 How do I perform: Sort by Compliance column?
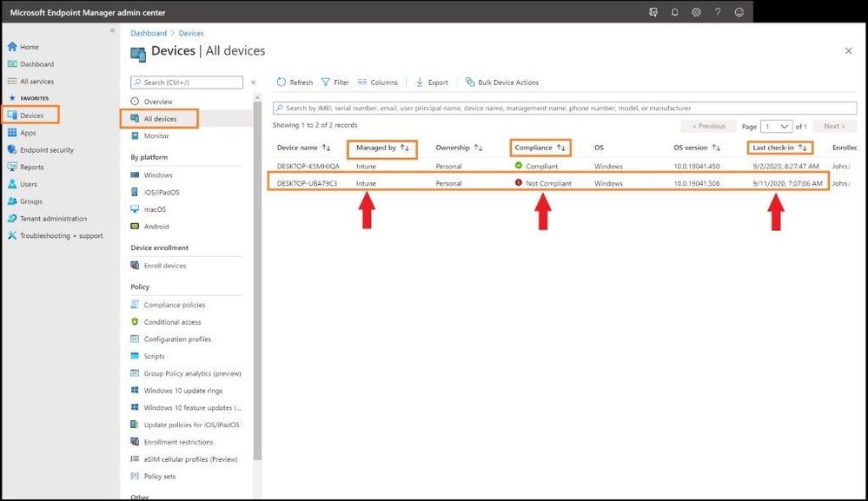(540, 148)
